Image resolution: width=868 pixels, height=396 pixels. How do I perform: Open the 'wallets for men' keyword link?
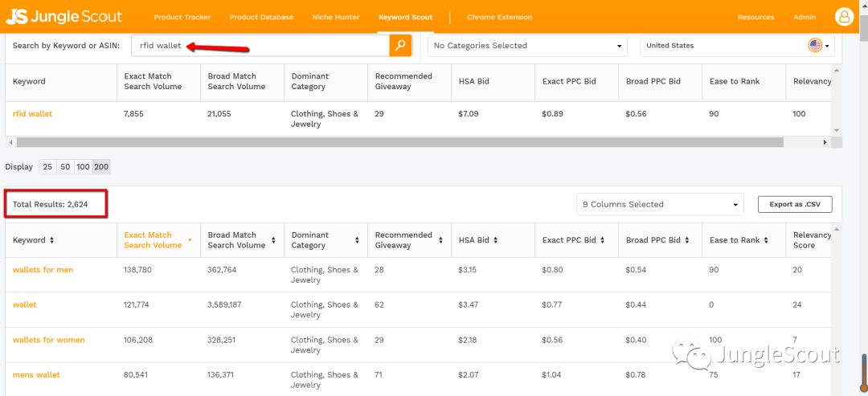point(43,270)
